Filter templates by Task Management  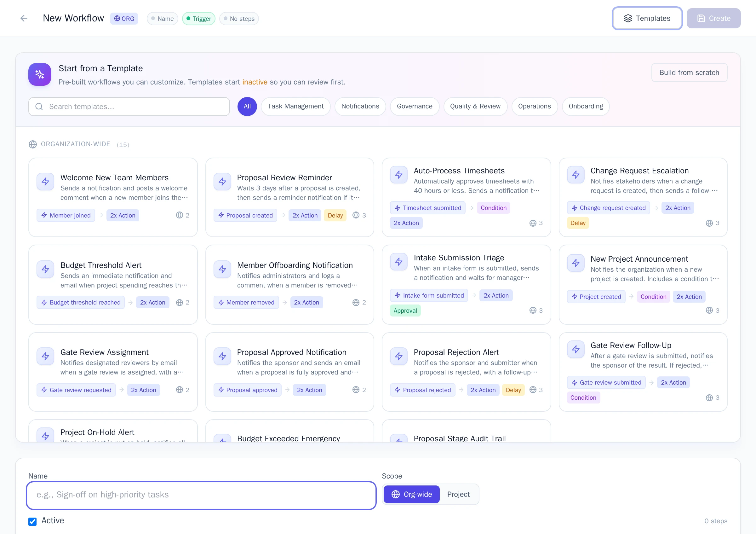[x=296, y=107]
